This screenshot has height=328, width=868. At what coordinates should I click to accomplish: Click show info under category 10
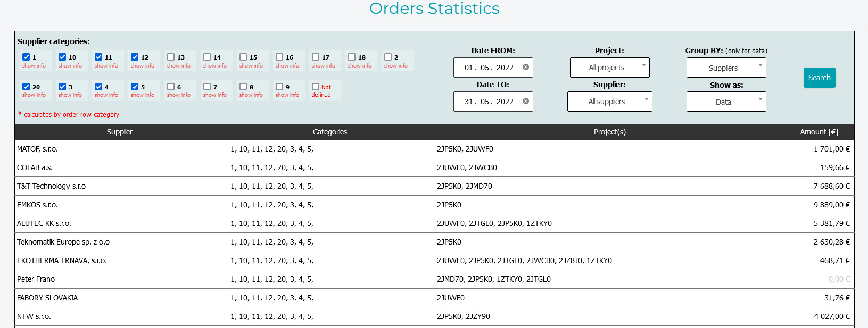click(x=70, y=66)
